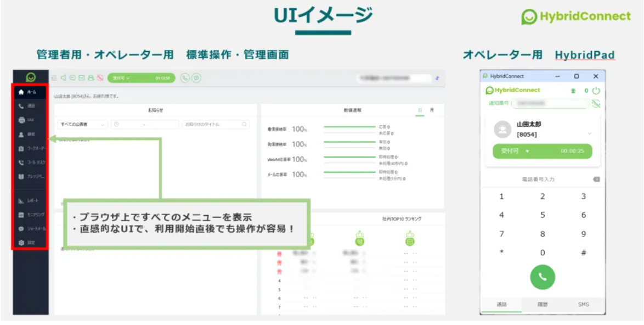The width and height of the screenshot is (644, 325).
Task: Select the 履歴 tab in HybridPad
Action: point(543,305)
